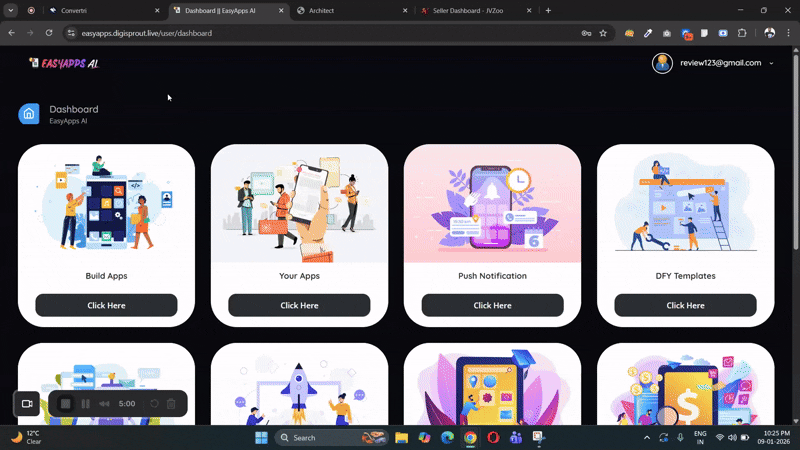
Task: Open the Windows Start menu
Action: pos(261,438)
